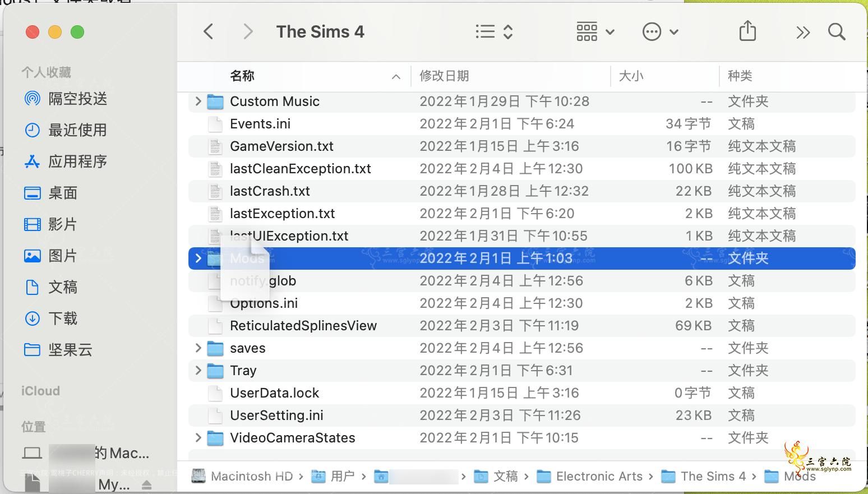The width and height of the screenshot is (868, 494).
Task: Click 用户 in the path bar
Action: coord(333,476)
